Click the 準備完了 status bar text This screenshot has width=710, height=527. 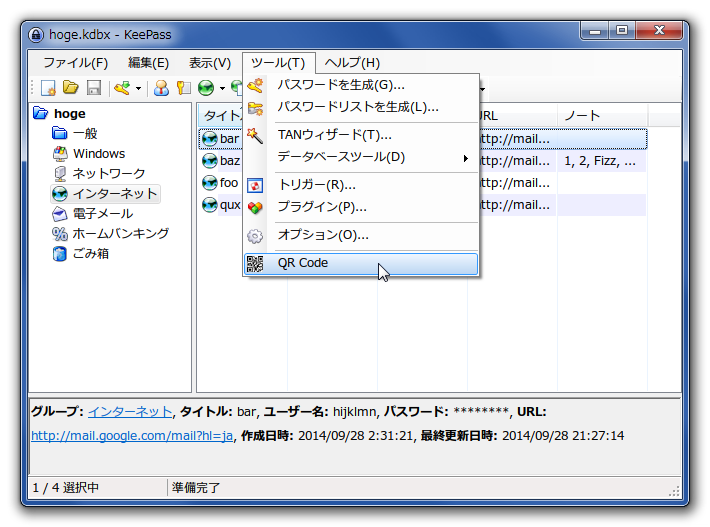click(x=196, y=488)
